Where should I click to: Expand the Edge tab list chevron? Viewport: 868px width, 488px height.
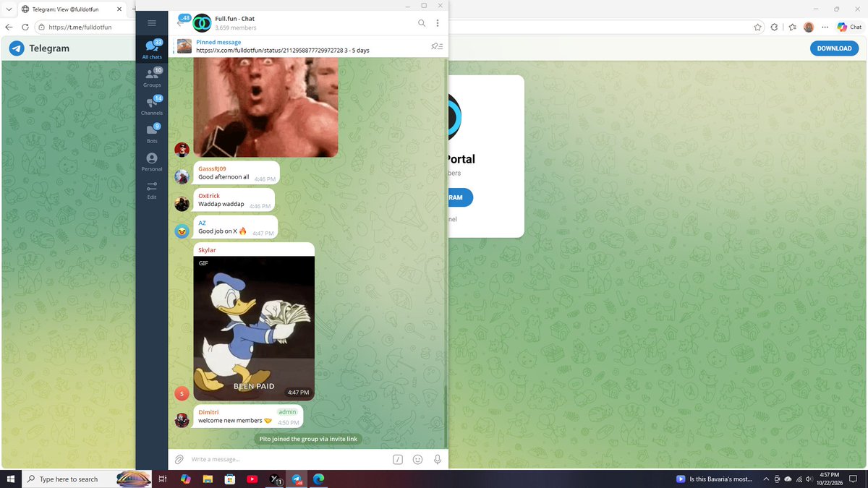point(7,9)
